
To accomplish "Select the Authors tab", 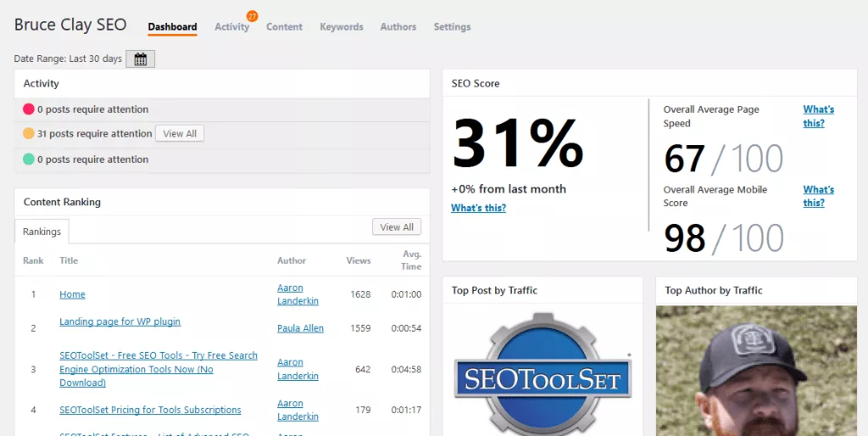I will click(x=398, y=26).
